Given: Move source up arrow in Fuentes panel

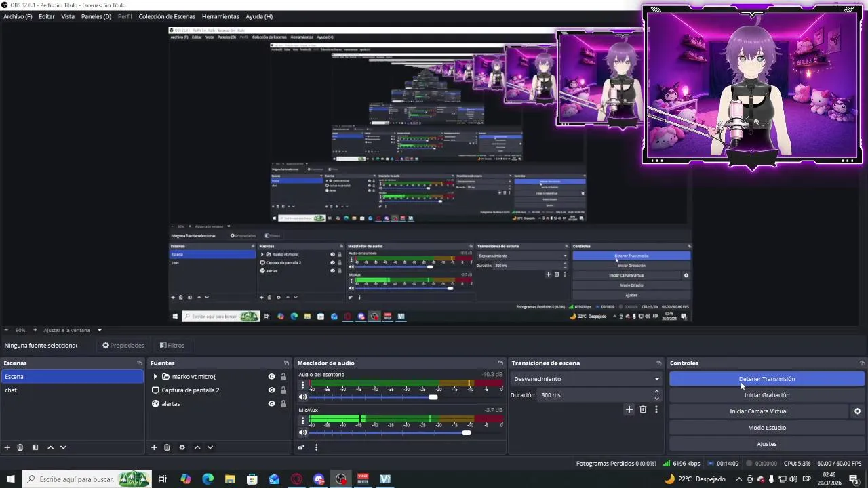Looking at the screenshot, I should click(197, 447).
